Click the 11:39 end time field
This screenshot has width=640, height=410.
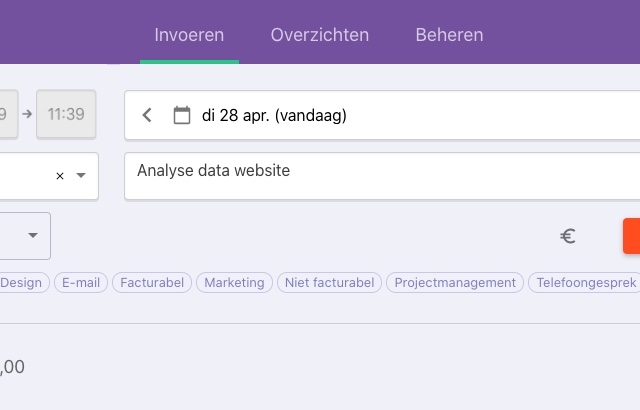coord(66,114)
